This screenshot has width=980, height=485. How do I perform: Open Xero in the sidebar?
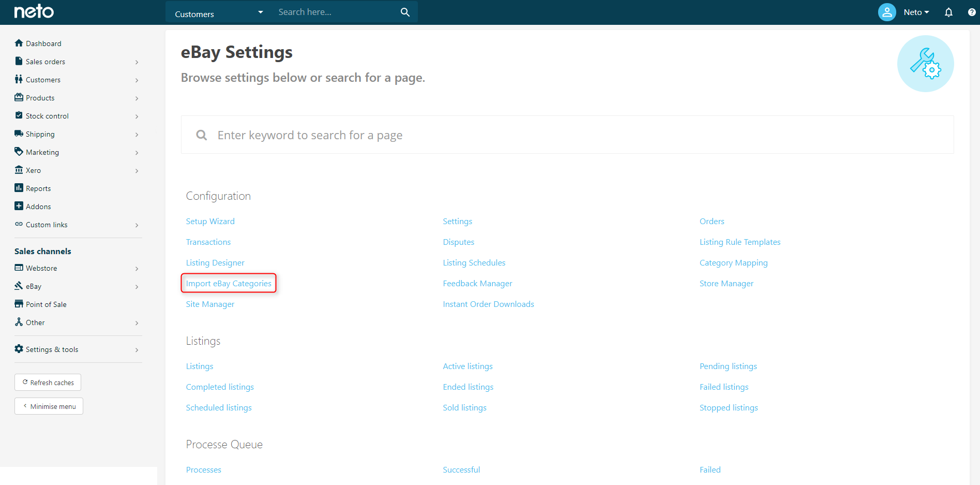[33, 170]
